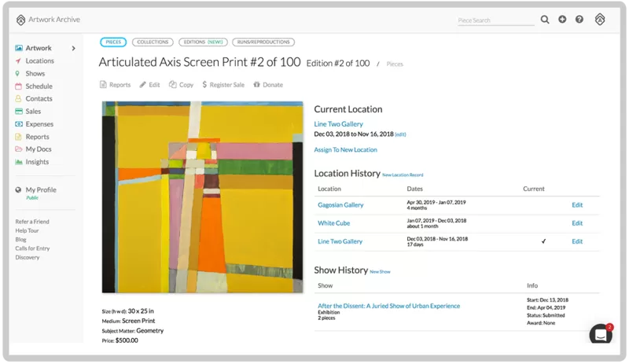Click the Insights chart icon in sidebar
Viewport: 629px width, 364px height.
point(18,162)
